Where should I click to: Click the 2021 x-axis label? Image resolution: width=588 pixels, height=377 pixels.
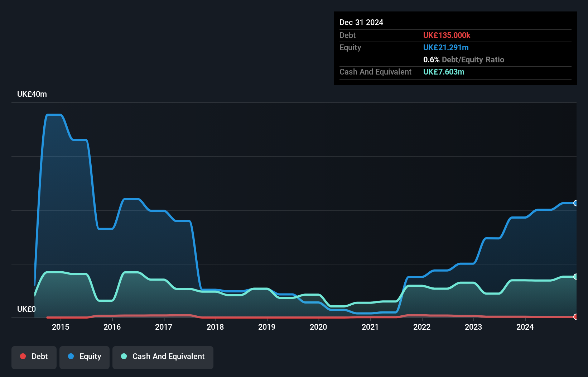[x=370, y=327]
